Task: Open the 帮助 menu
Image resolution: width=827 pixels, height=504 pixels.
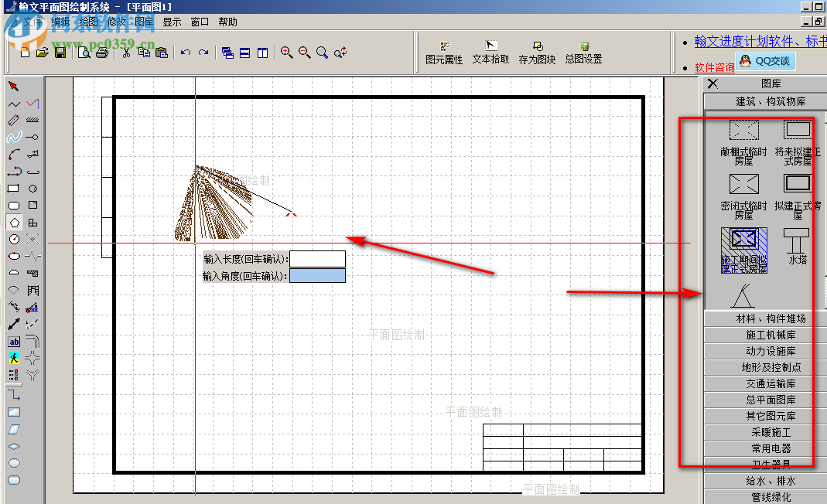Action: 228,22
